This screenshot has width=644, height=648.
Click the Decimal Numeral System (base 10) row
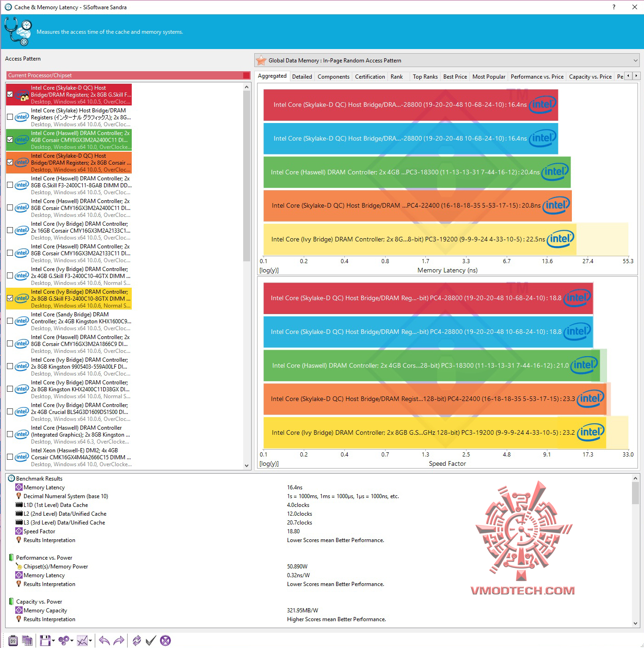[319, 496]
